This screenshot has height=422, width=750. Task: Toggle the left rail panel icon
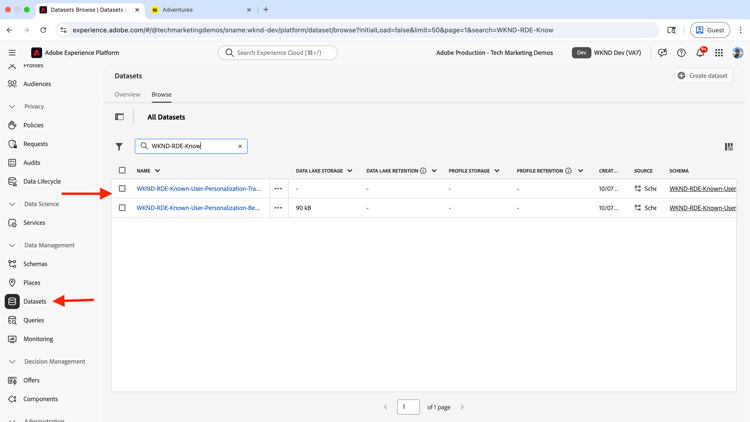[120, 117]
